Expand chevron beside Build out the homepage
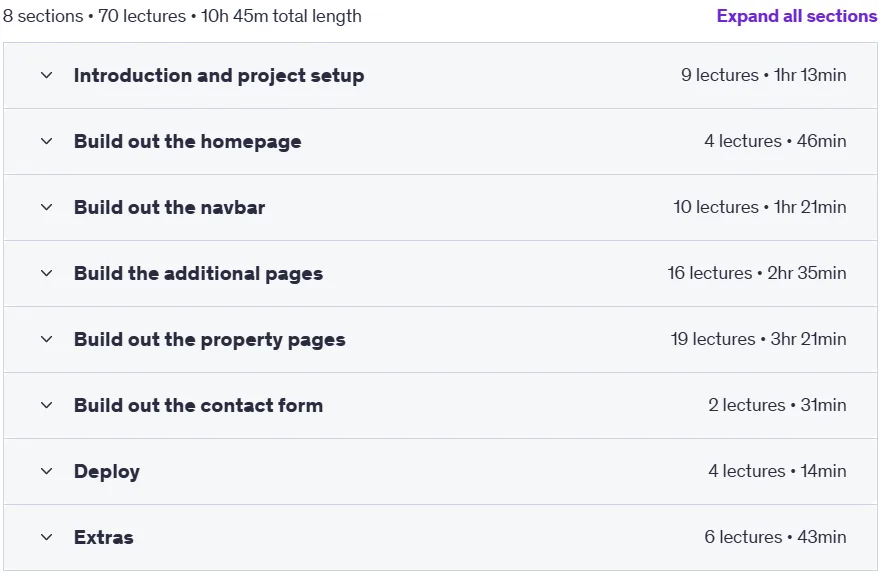880x574 pixels. (47, 141)
